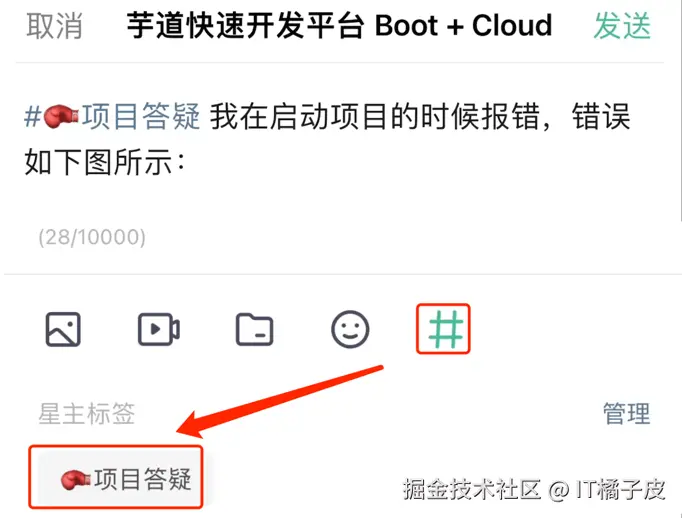The image size is (682, 518).
Task: Click the 我在启动项目的时候报错 sentence
Action: (x=374, y=117)
